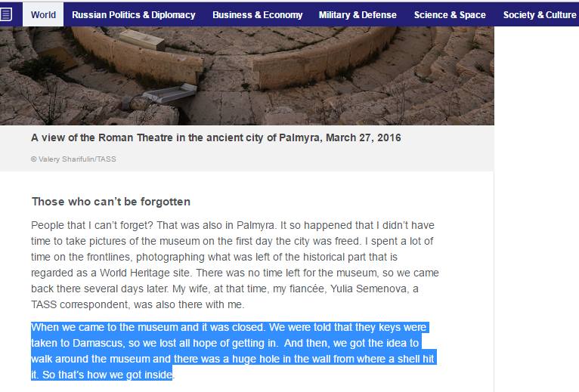Click the gray caption box under the photo
The width and height of the screenshot is (579, 392).
[x=247, y=148]
